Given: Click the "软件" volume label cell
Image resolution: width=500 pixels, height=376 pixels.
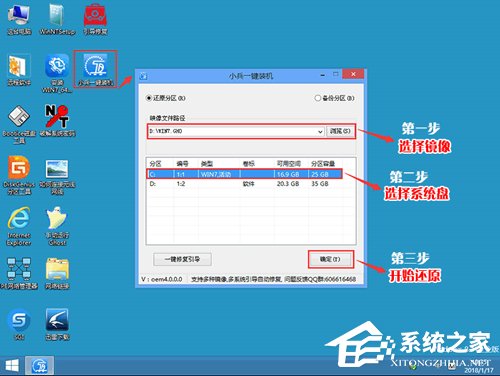Looking at the screenshot, I should tap(248, 184).
